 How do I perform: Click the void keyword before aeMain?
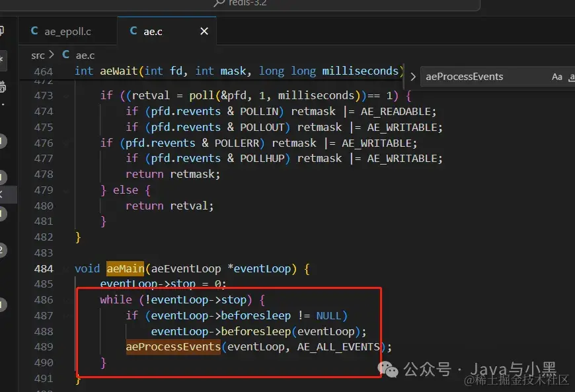87,269
